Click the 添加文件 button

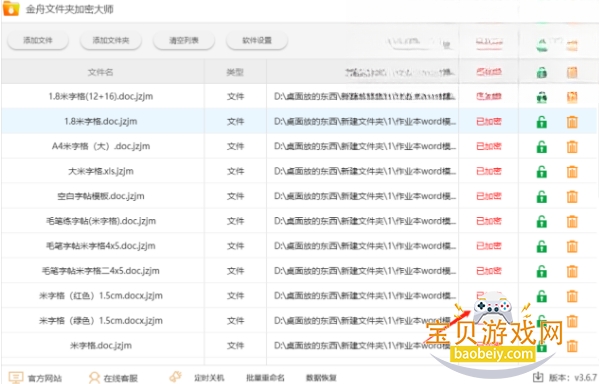(x=38, y=41)
